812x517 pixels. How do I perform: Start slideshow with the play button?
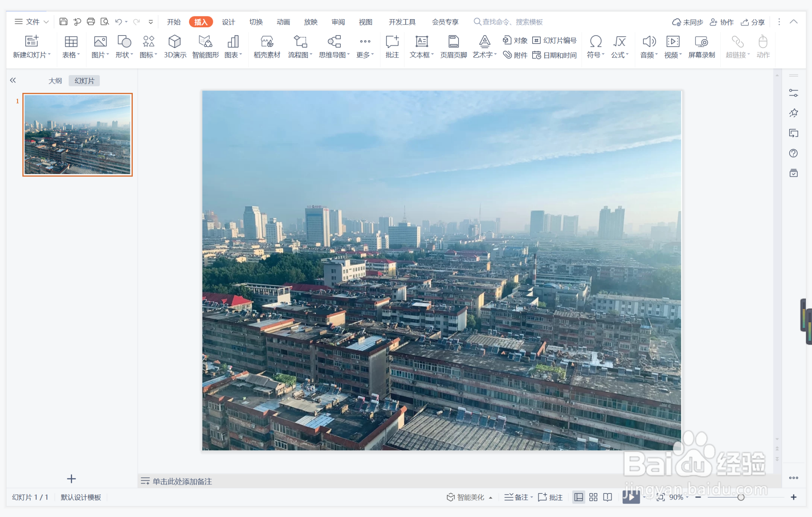pyautogui.click(x=631, y=497)
